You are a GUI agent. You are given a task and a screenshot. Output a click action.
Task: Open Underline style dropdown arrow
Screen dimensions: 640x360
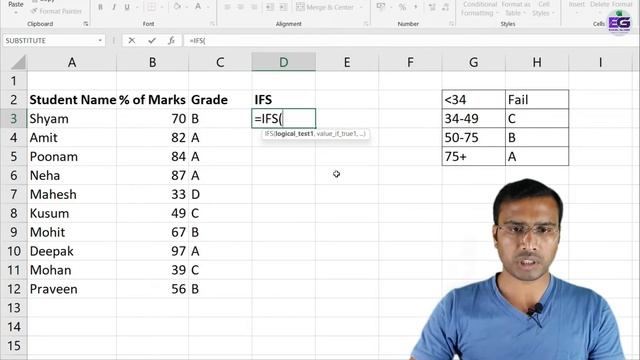pyautogui.click(x=136, y=7)
